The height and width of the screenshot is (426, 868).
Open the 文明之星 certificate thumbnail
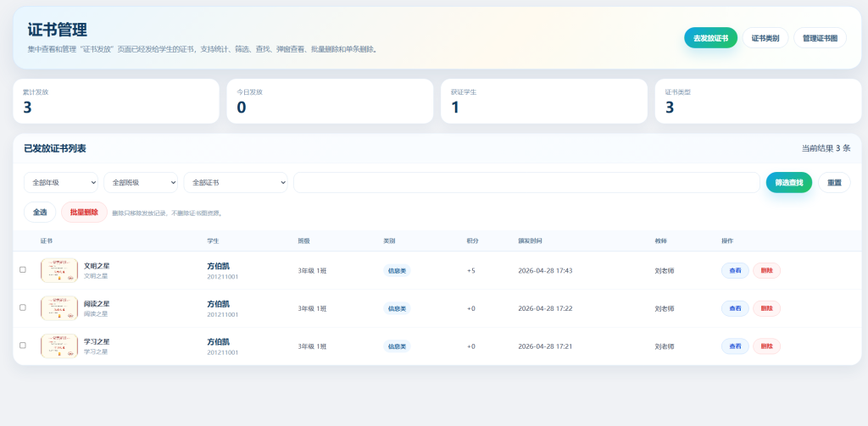point(59,270)
